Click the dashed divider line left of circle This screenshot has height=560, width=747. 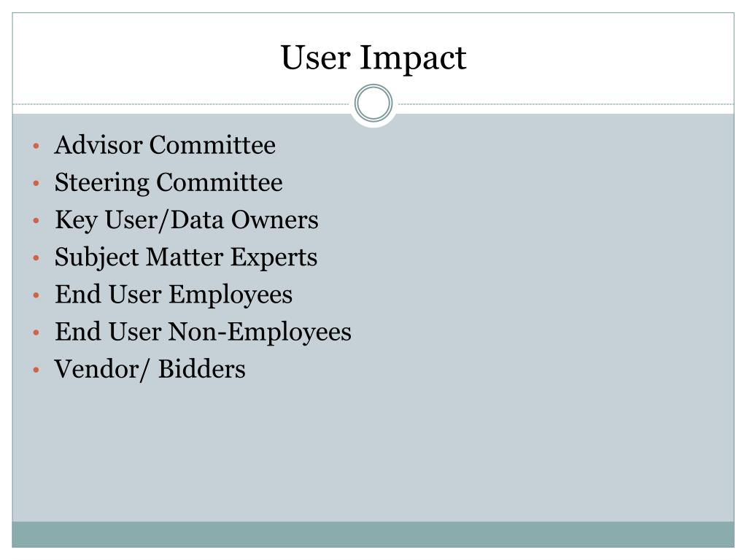click(x=181, y=104)
